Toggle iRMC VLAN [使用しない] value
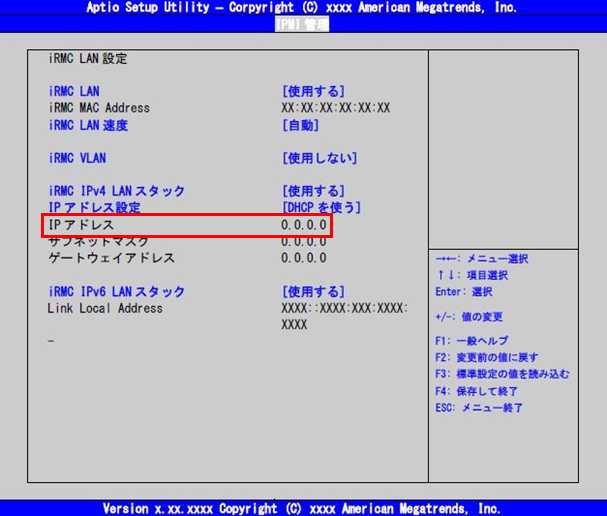607x516 pixels. pyautogui.click(x=319, y=158)
